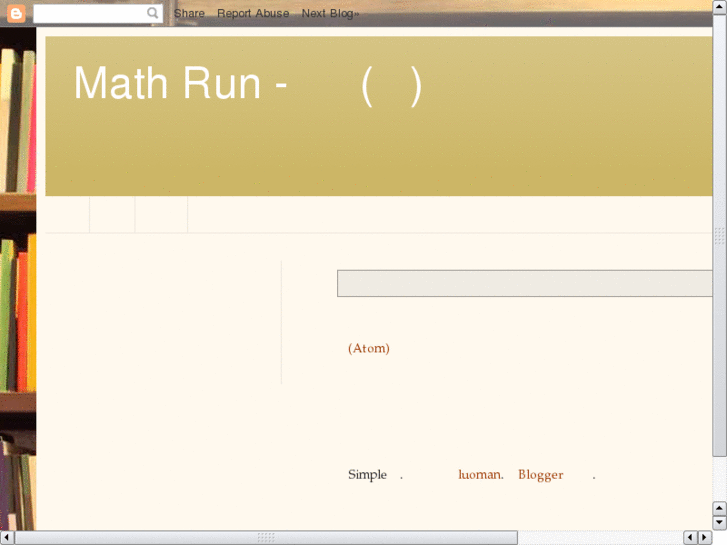Click the horizontal scrollbar far-left arrow
The image size is (727, 545).
point(6,538)
